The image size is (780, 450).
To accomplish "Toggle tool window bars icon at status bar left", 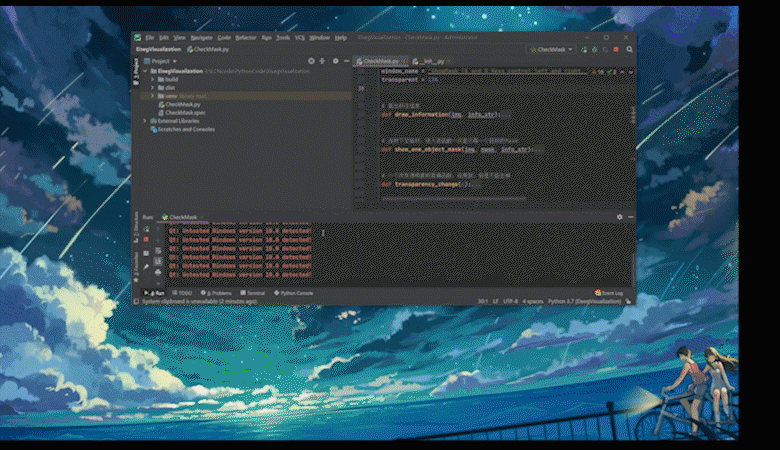I will tap(136, 301).
